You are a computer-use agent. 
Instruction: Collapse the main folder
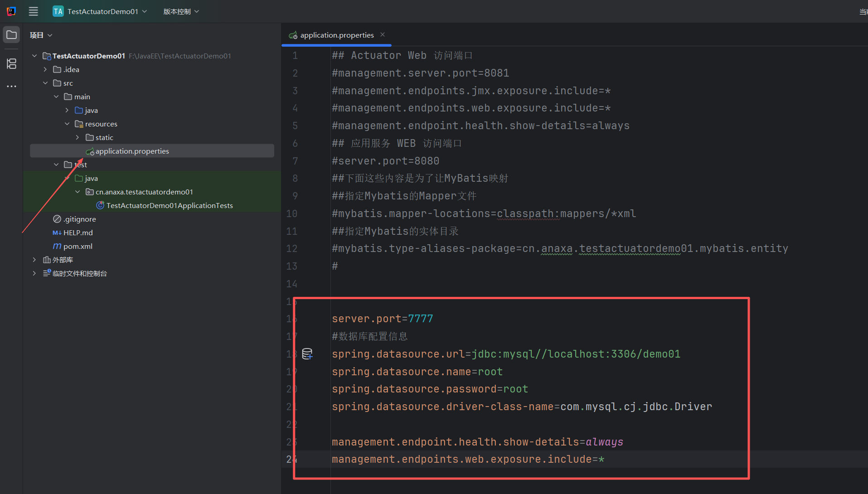click(56, 97)
